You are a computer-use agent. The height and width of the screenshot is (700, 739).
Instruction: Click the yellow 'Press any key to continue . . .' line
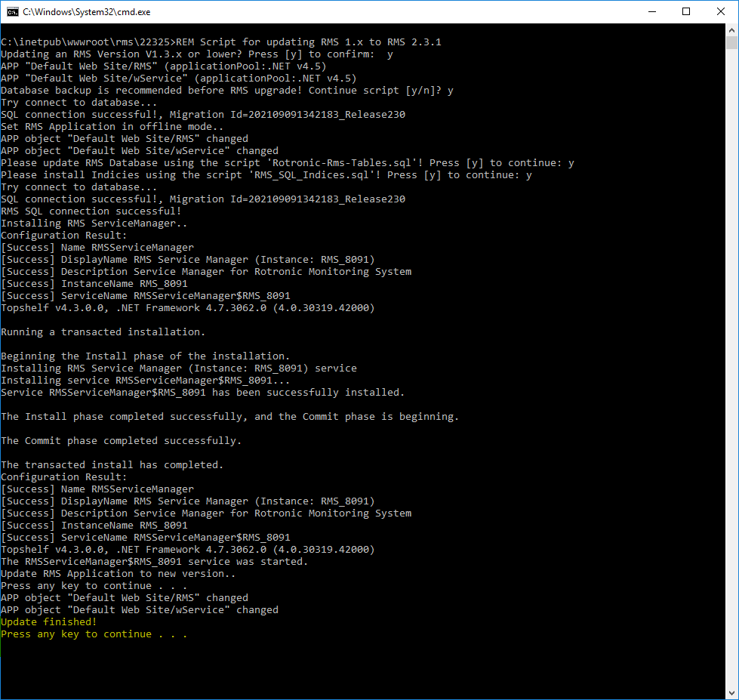point(94,634)
